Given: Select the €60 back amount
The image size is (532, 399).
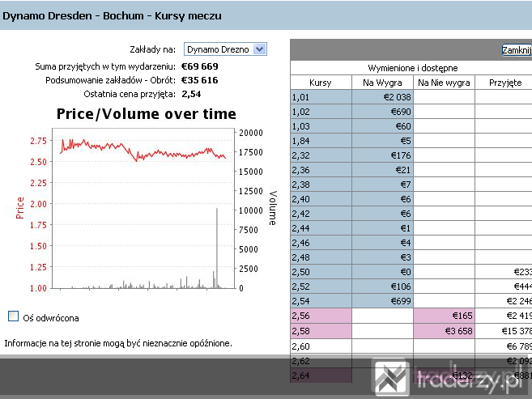Looking at the screenshot, I should (382, 126).
